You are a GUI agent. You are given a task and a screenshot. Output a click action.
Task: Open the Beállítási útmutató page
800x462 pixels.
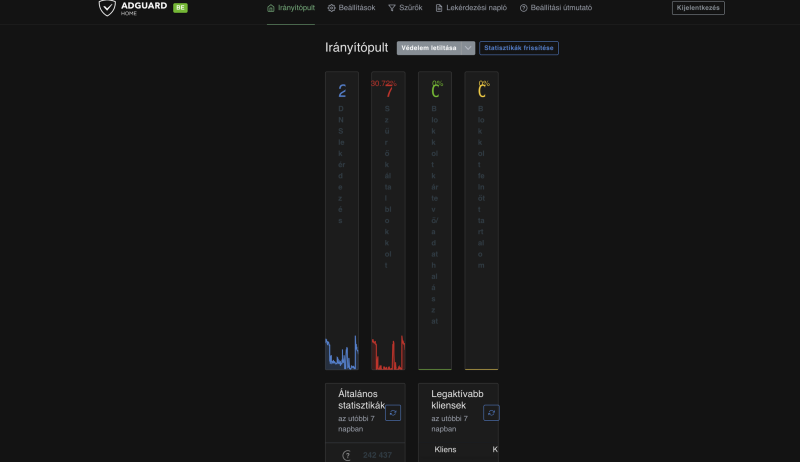(x=561, y=7)
